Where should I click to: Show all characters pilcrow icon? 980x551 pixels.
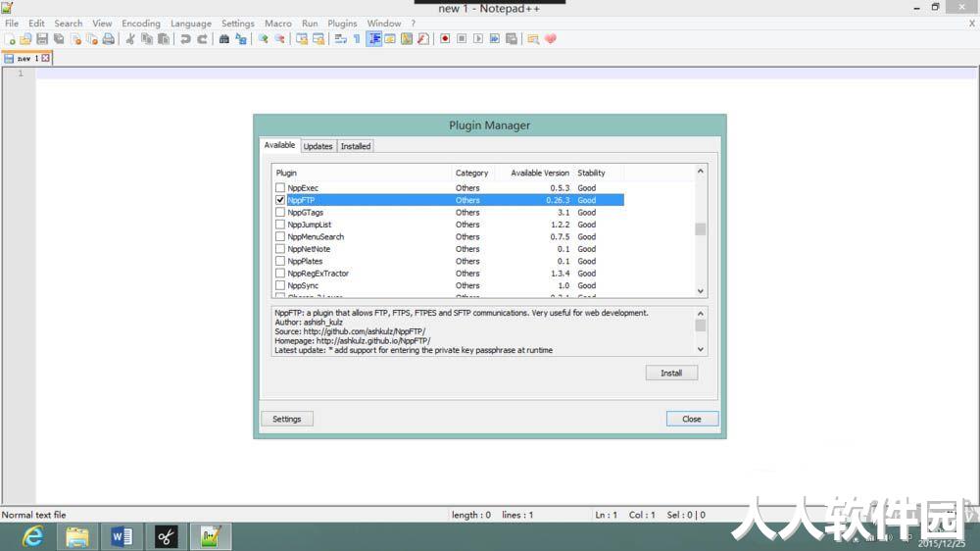(x=357, y=39)
